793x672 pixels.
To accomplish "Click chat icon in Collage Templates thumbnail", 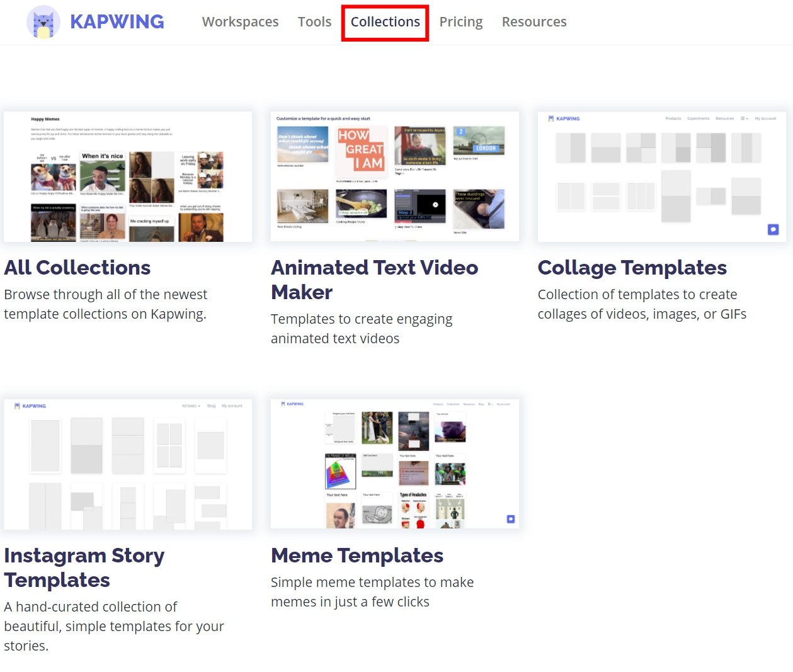I will [x=773, y=230].
